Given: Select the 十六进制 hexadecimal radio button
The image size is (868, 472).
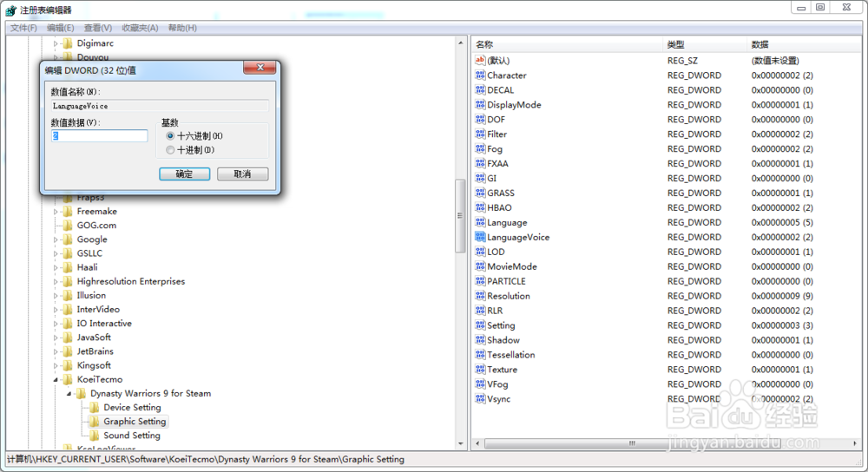Looking at the screenshot, I should click(170, 135).
